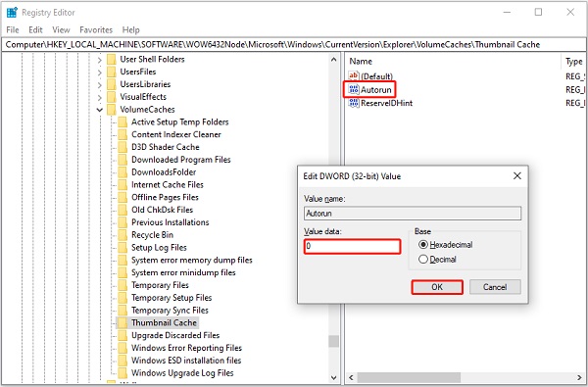Click the tree pane scroll up arrow
Screen dimensions: 588x387
[333, 59]
